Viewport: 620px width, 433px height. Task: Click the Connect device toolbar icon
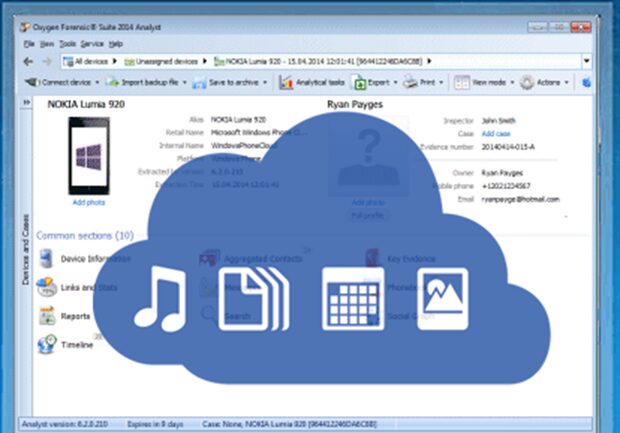[x=31, y=82]
